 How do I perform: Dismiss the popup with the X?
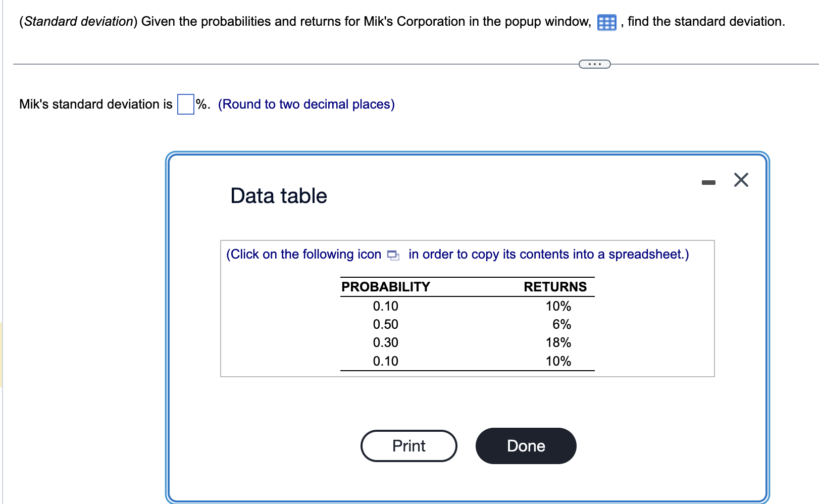click(x=740, y=180)
